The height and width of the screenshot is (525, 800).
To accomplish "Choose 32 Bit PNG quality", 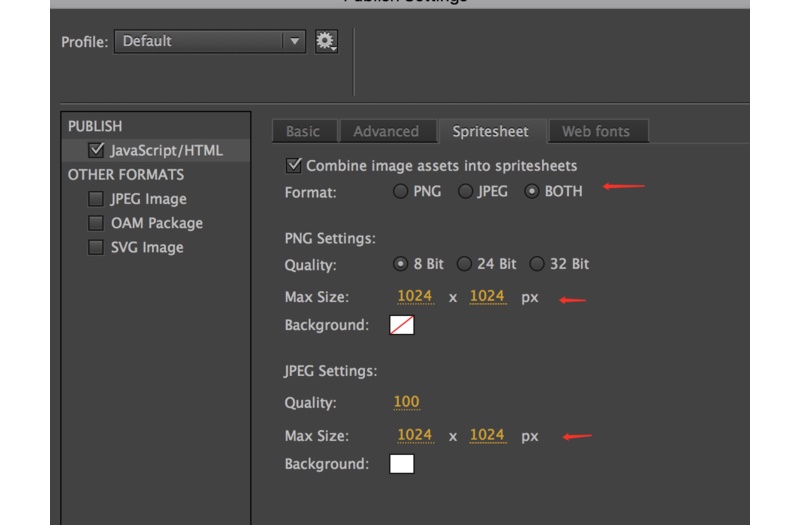I will pos(537,264).
